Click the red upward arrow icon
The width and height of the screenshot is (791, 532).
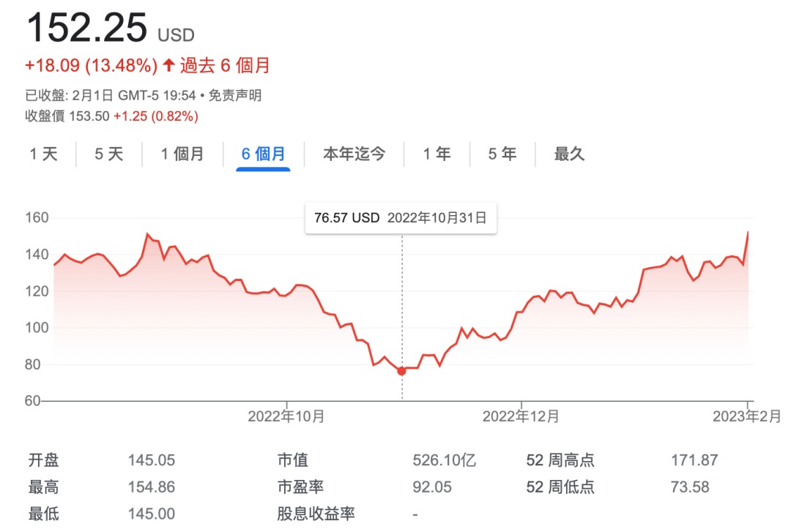(x=168, y=66)
